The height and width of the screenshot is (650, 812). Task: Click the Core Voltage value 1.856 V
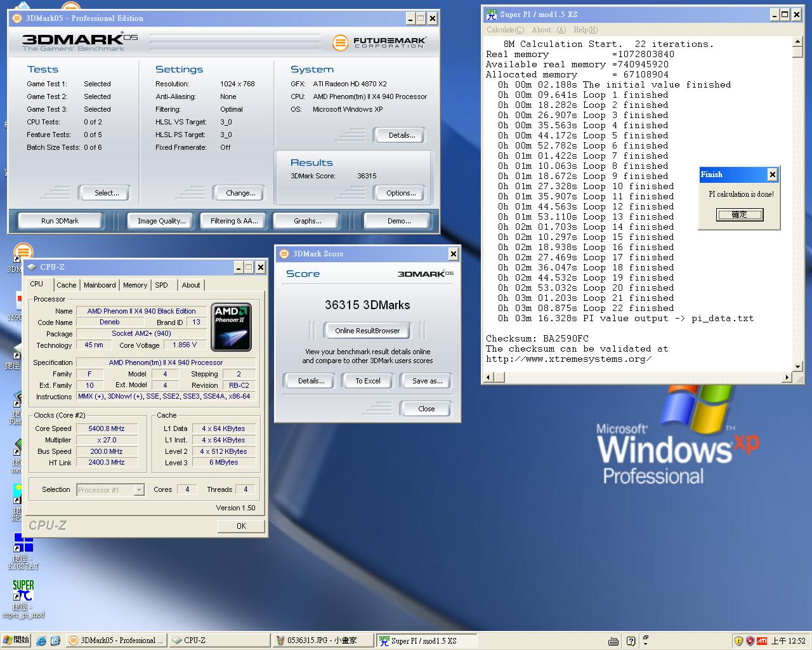coord(185,345)
